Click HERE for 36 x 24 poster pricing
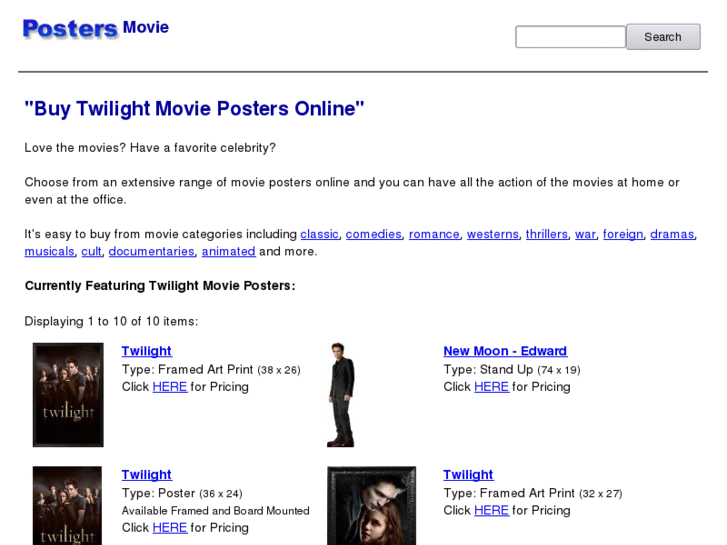The height and width of the screenshot is (545, 727). pyautogui.click(x=170, y=528)
